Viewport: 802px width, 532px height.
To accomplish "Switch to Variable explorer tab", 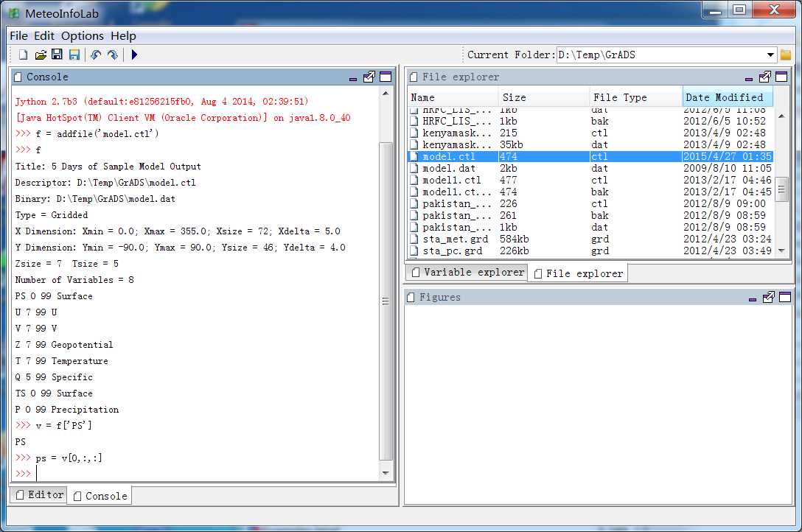I will point(468,273).
